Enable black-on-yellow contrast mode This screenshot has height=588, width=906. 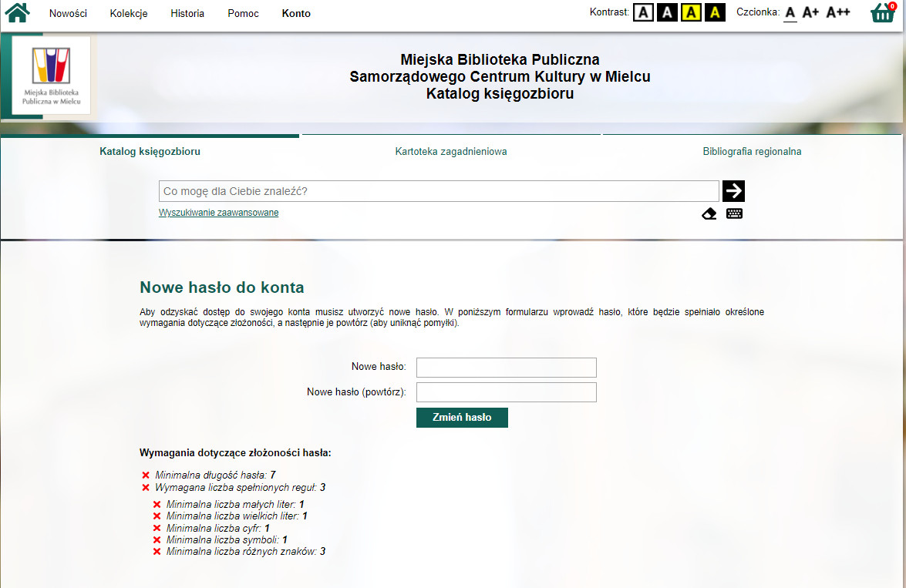[x=691, y=12]
